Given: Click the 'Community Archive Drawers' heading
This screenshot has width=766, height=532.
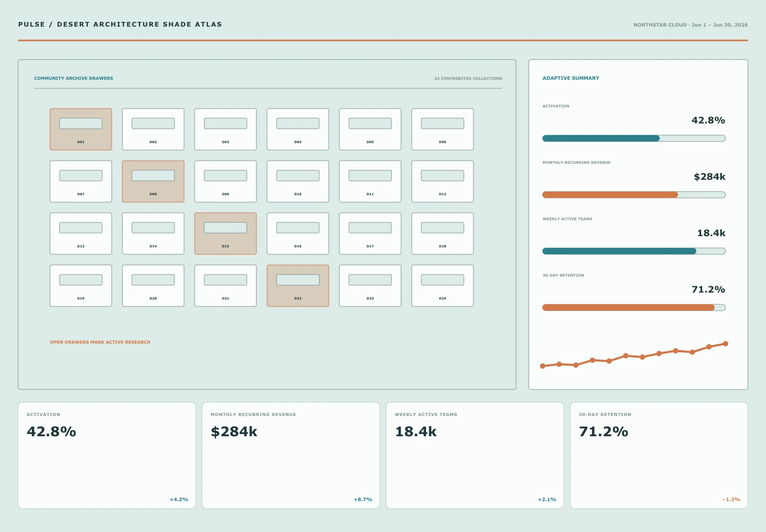Looking at the screenshot, I should 73,78.
